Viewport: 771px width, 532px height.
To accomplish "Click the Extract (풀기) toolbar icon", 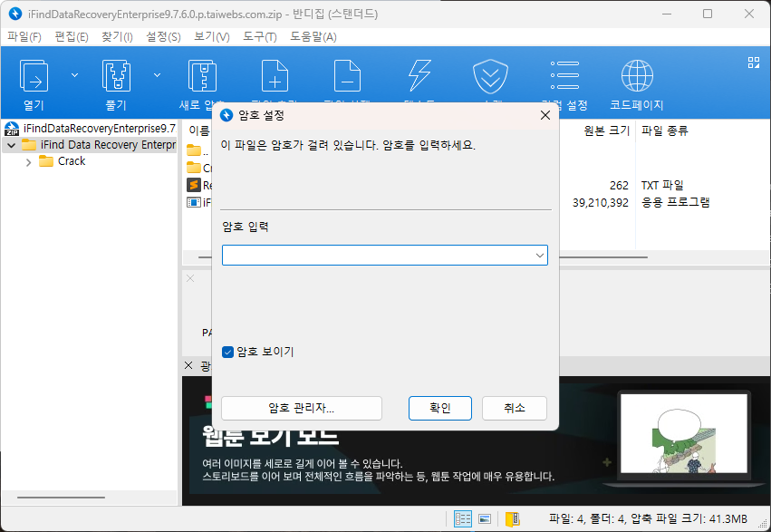I will 116,76.
